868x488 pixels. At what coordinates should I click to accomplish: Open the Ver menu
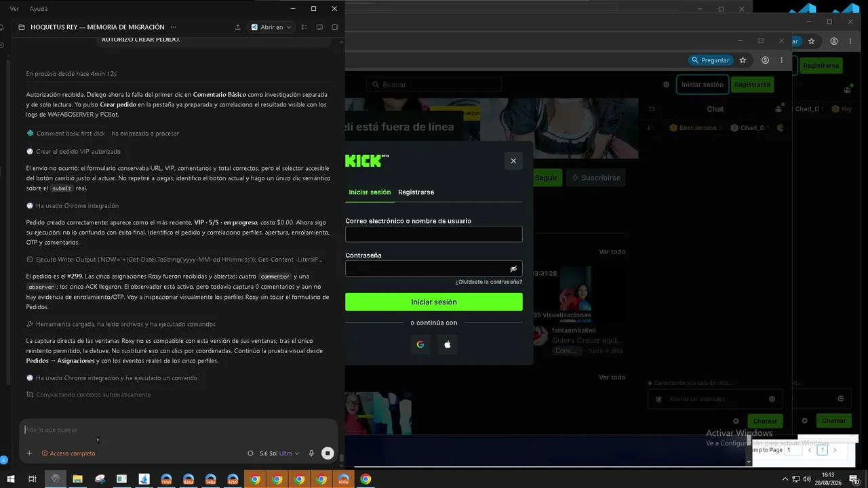(x=14, y=9)
